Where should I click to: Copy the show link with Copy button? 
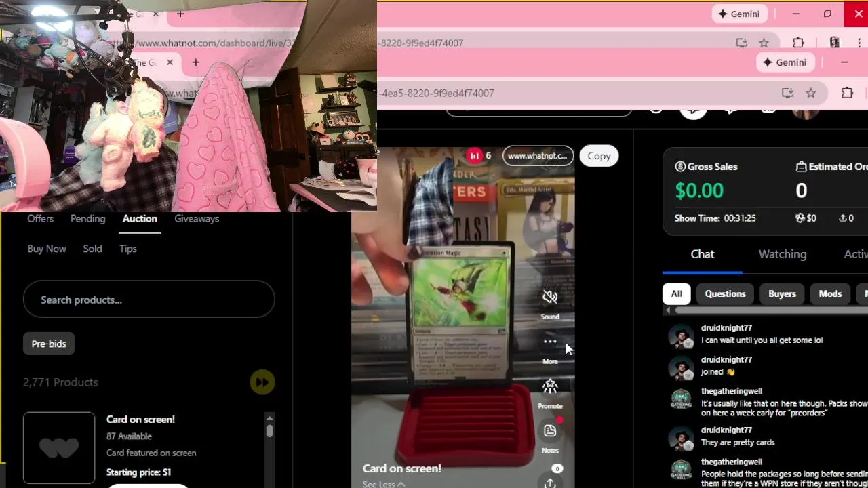click(599, 156)
